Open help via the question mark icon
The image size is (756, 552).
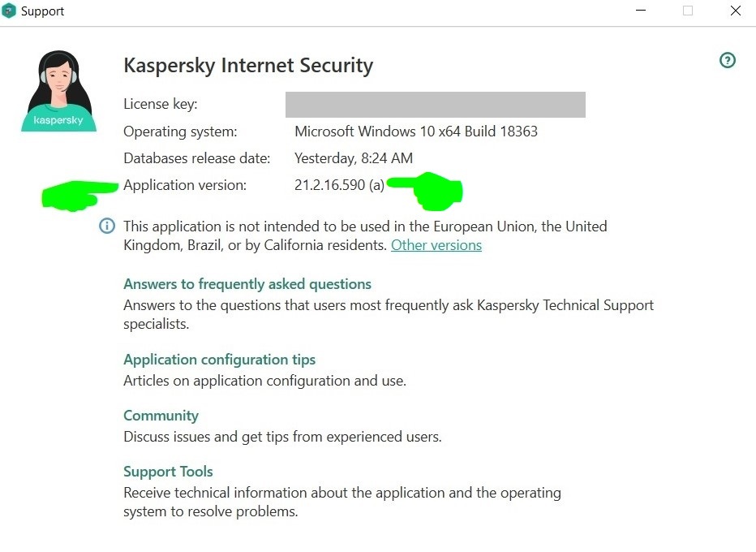tap(728, 60)
